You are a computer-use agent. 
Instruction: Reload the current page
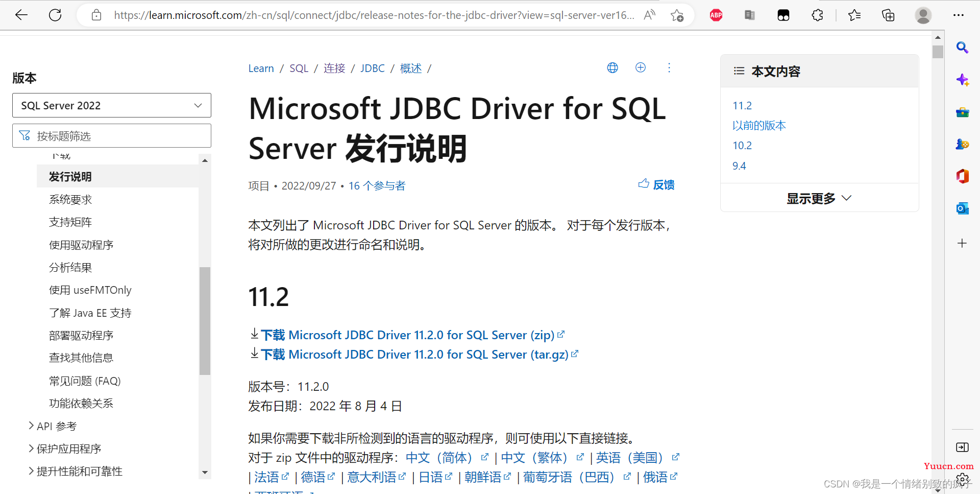(x=55, y=15)
